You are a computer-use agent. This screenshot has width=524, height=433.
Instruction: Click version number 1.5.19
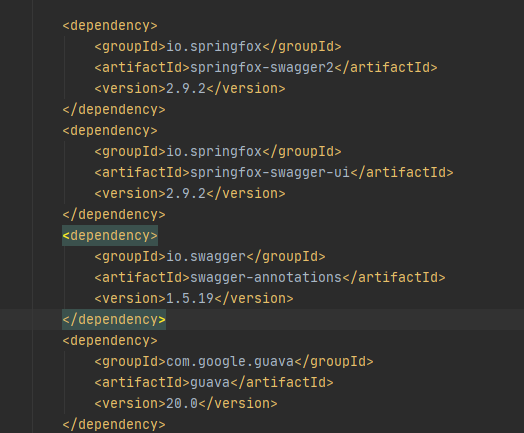[x=190, y=298]
